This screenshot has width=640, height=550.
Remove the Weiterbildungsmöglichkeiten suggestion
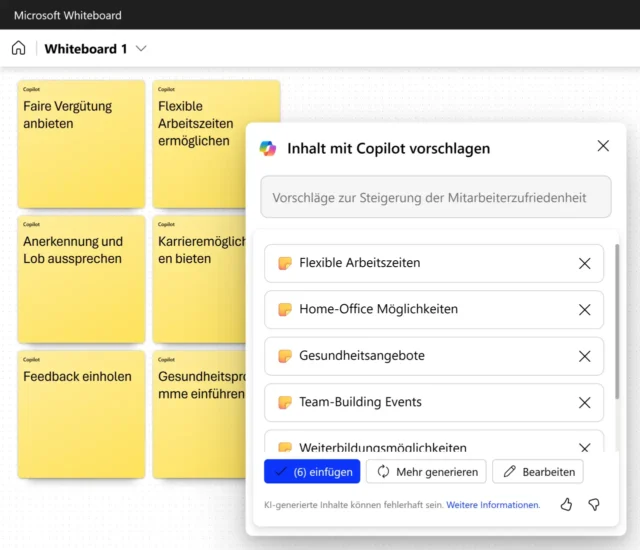585,448
